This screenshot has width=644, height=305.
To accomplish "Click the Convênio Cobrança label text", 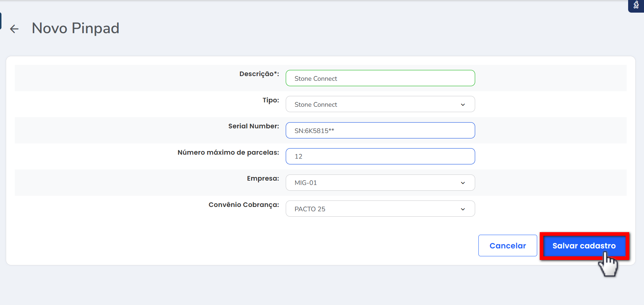I will (x=244, y=205).
